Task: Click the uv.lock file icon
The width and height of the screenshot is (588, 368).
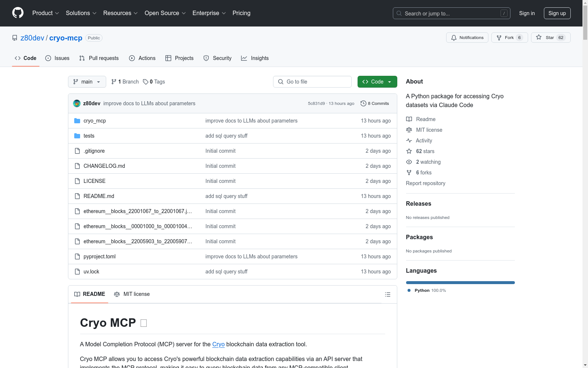Action: 77,272
